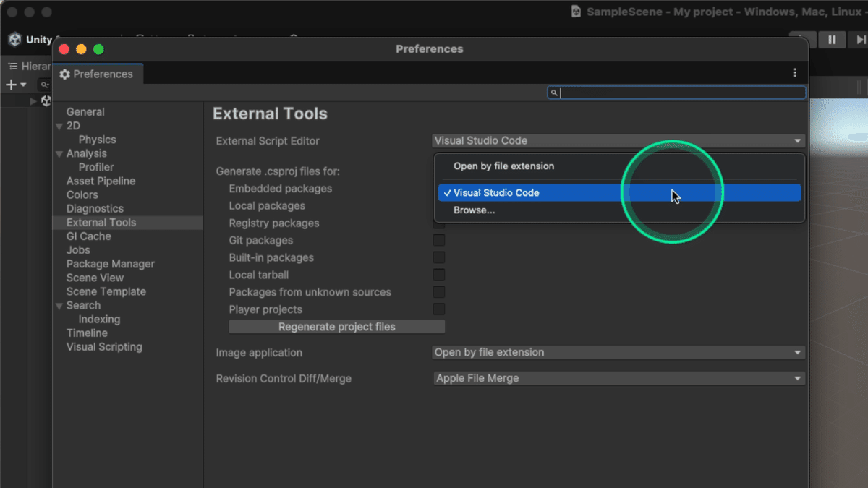Click the External Tools heading

pos(270,114)
